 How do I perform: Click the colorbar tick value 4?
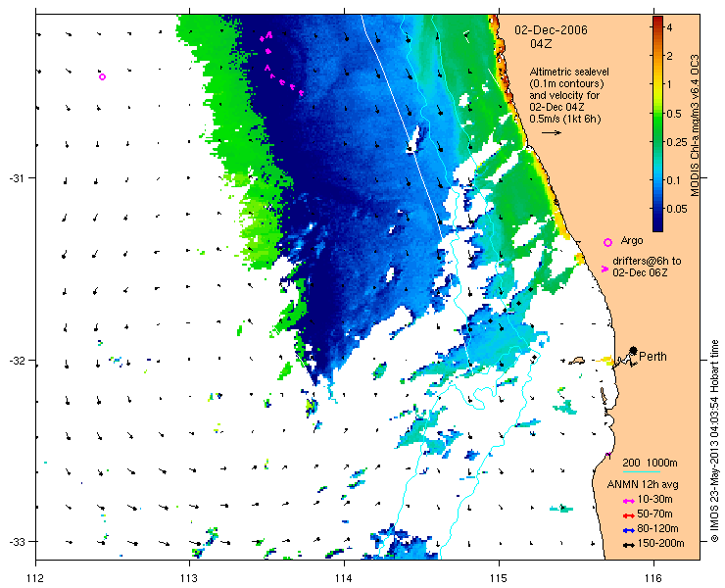click(669, 27)
